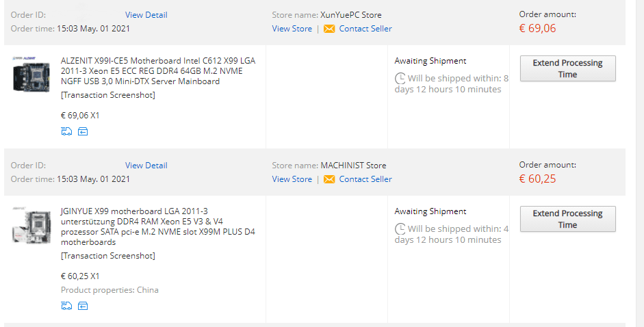The image size is (644, 327).
Task: Click return box icon under ALZENIT order
Action: pyautogui.click(x=83, y=131)
